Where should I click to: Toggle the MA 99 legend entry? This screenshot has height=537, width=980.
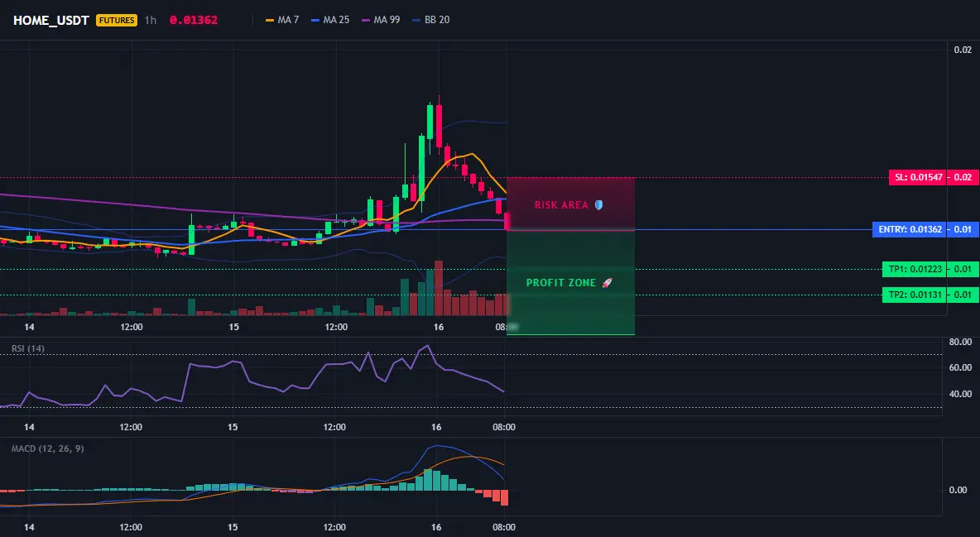click(381, 20)
